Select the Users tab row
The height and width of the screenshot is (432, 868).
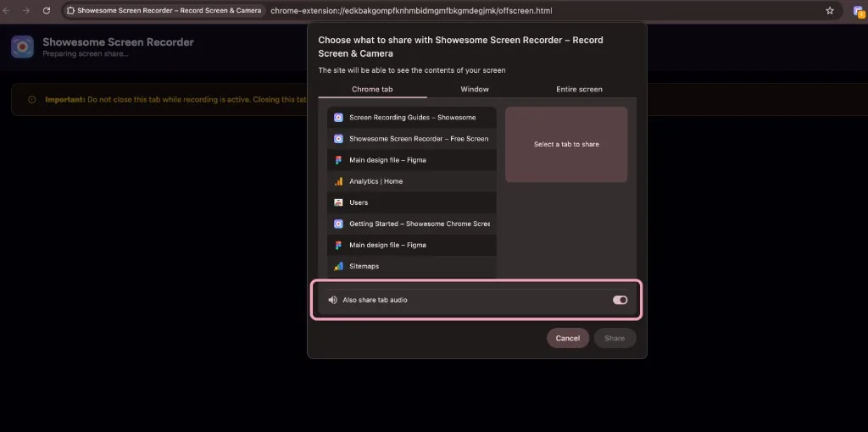tap(412, 202)
